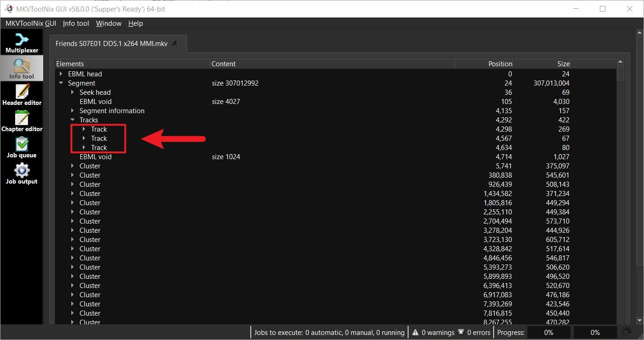Open the Multiplexer tool in the sidebar

click(x=21, y=42)
